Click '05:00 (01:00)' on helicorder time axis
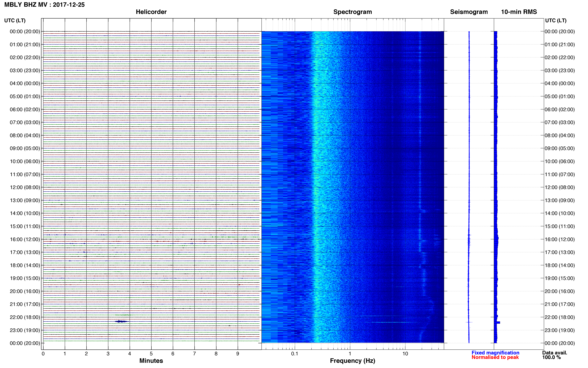The image size is (588, 368). tap(25, 96)
